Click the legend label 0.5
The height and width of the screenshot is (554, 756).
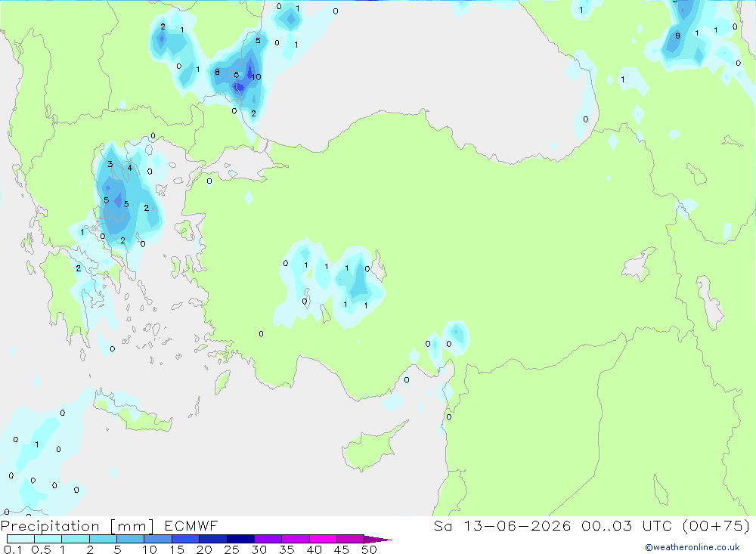point(41,549)
